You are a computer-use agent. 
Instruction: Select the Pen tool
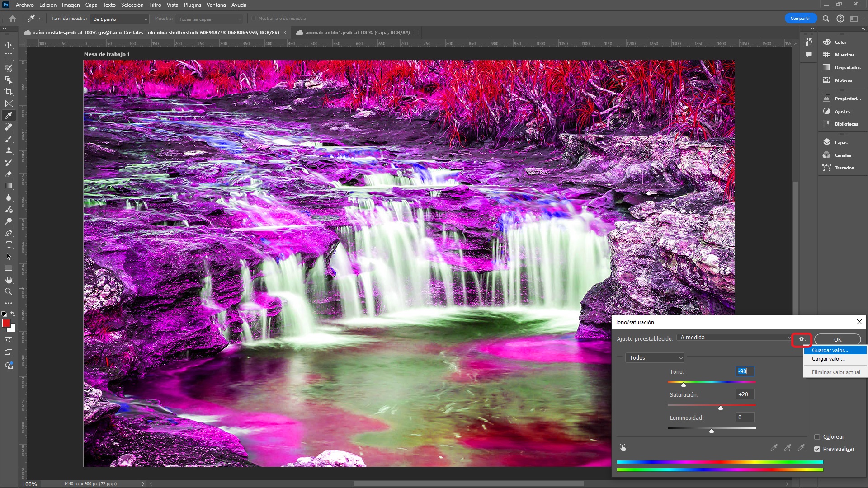9,233
